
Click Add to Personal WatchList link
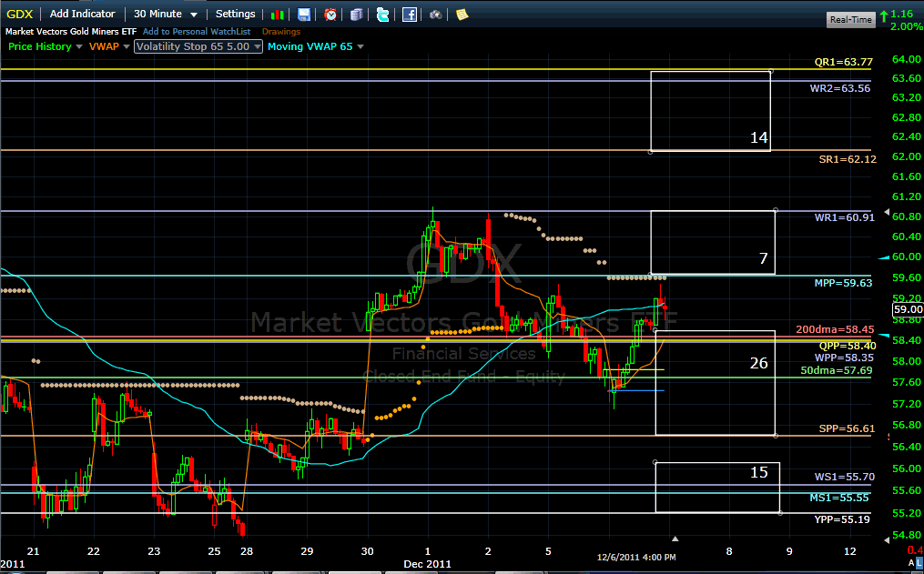point(197,32)
